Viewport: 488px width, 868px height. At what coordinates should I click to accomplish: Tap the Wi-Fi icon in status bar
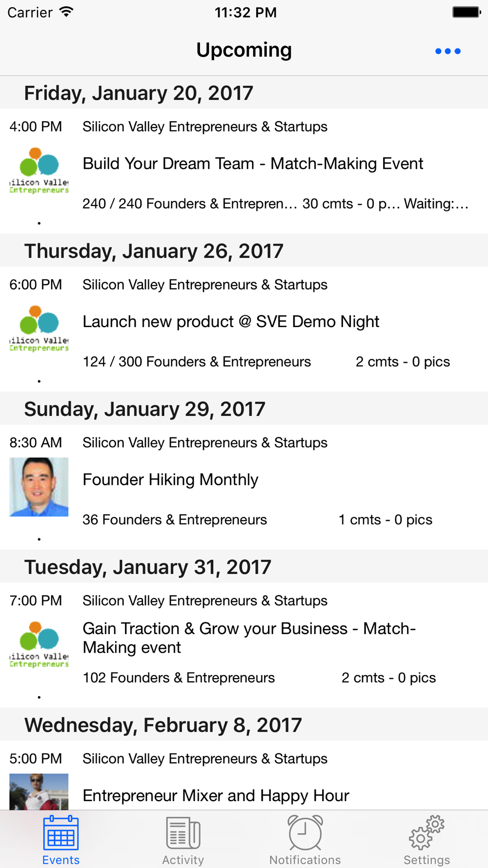click(x=66, y=12)
